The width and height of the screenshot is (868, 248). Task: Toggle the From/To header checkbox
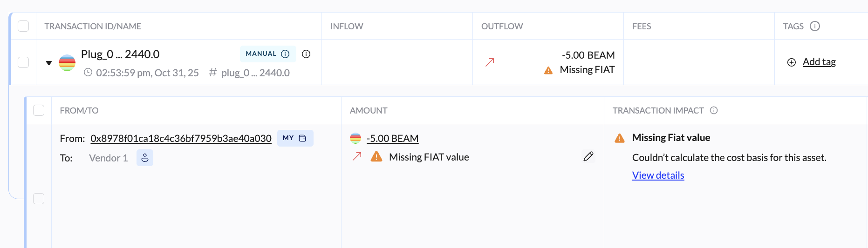39,110
